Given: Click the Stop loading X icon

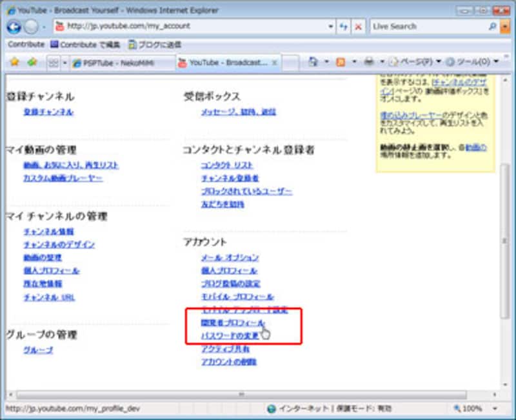Looking at the screenshot, I should [358, 27].
